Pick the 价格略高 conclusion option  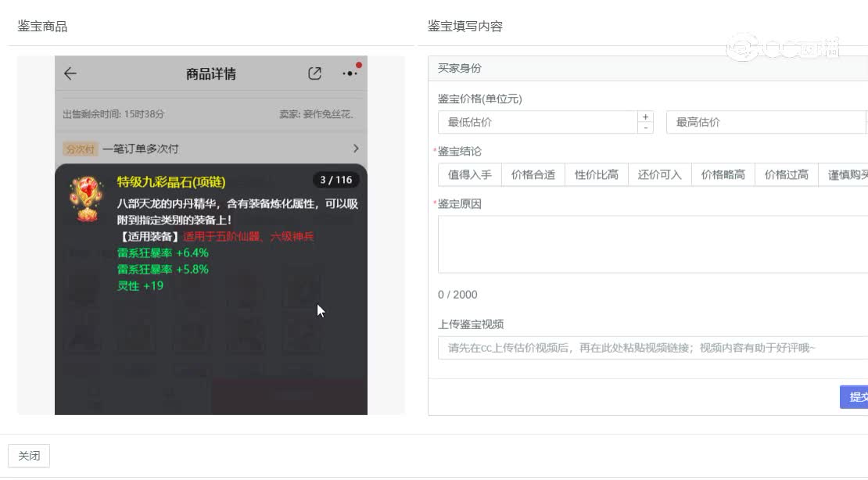pos(723,175)
